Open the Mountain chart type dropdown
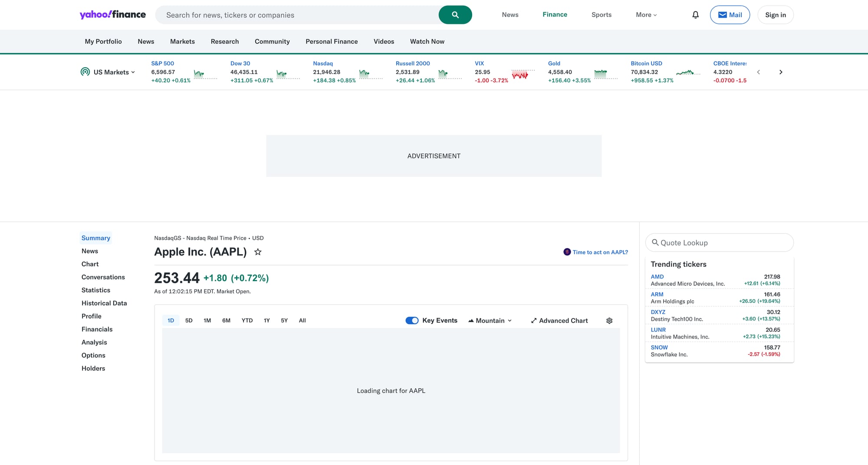This screenshot has width=868, height=465. click(x=490, y=321)
